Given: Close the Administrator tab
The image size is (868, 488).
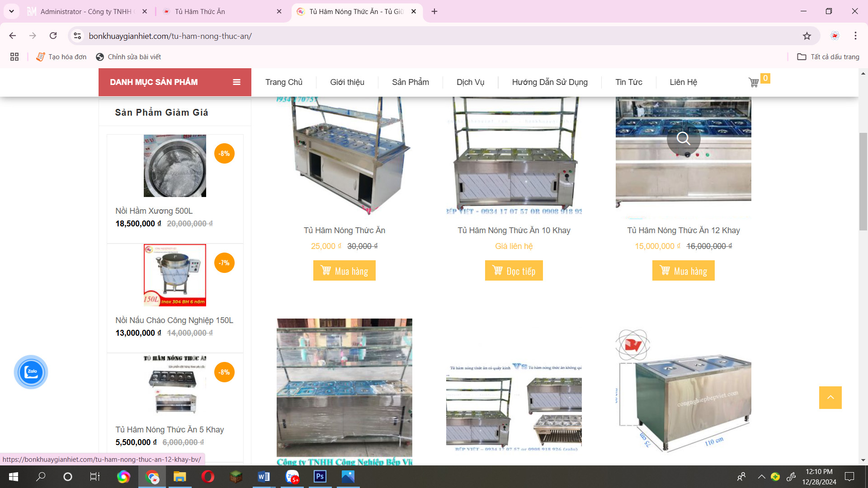Looking at the screenshot, I should (x=145, y=11).
